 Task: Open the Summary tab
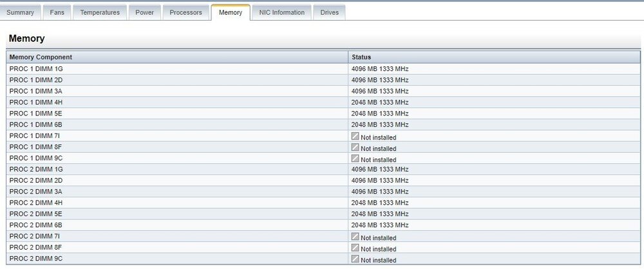click(20, 12)
